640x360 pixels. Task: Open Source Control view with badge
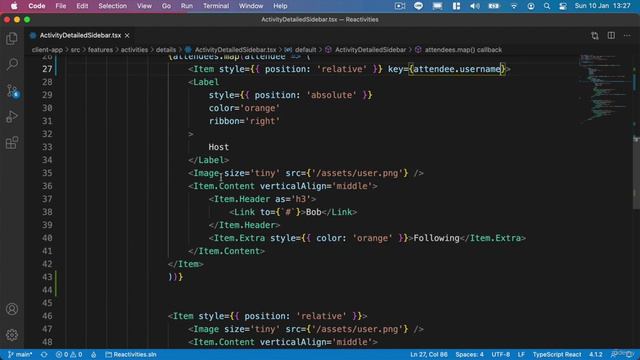click(x=12, y=91)
